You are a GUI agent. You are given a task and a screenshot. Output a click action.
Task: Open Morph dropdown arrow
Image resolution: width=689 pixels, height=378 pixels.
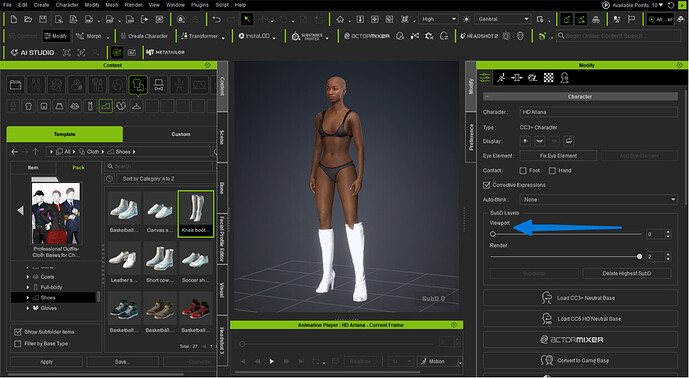(107, 38)
